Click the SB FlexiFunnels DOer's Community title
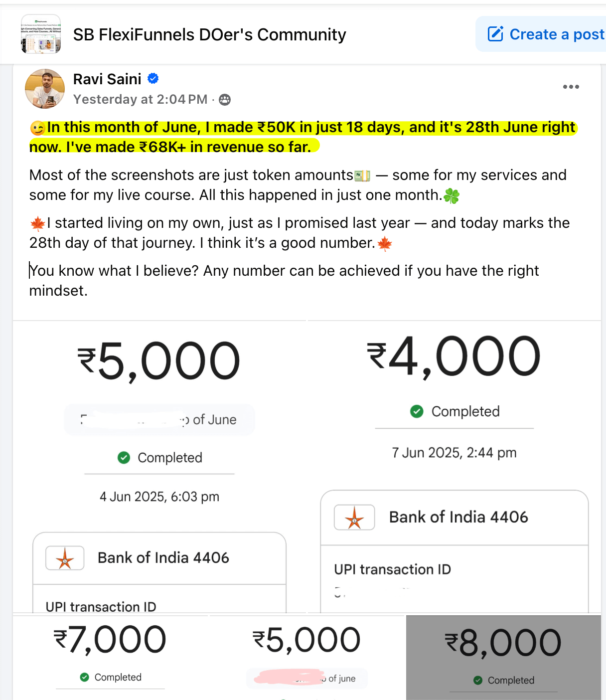The width and height of the screenshot is (606, 700). point(209,34)
